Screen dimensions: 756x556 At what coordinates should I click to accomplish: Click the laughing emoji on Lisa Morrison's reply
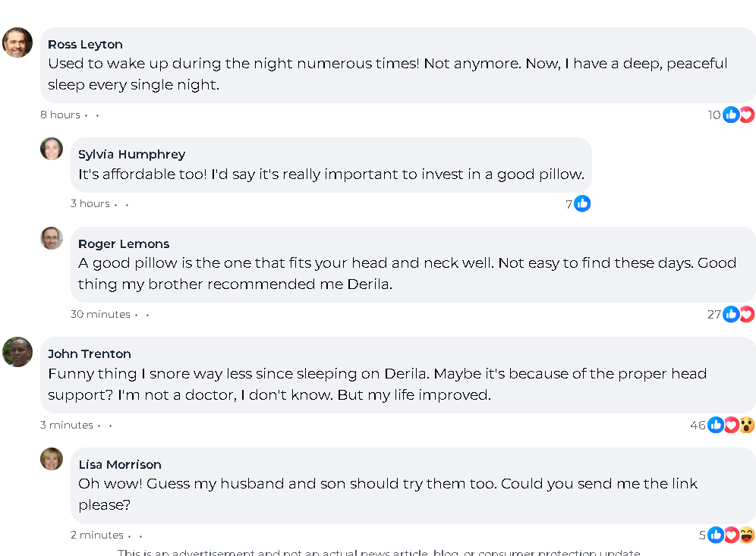[x=747, y=535]
